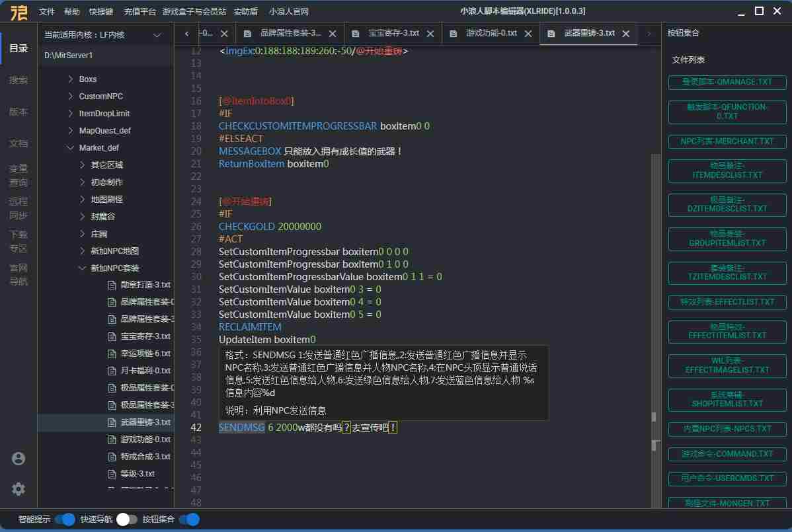The height and width of the screenshot is (532, 792).
Task: Toggle the 按钮集合 switch
Action: pos(189,519)
